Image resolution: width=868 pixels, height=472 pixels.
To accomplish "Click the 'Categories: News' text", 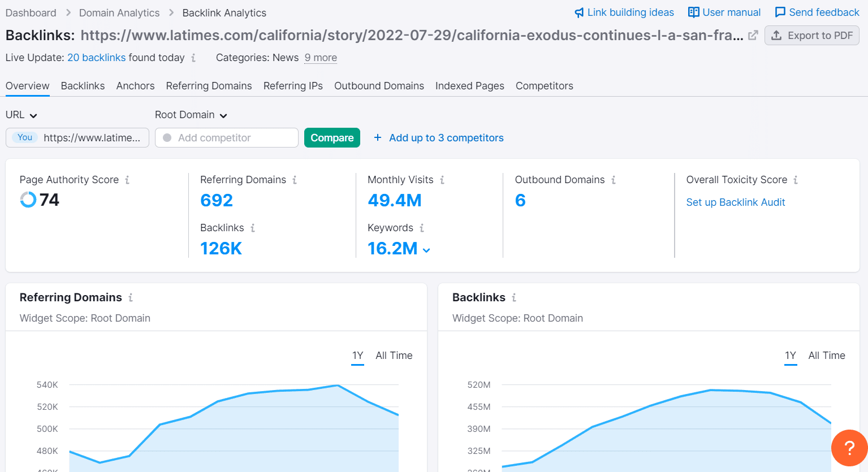I will 257,58.
